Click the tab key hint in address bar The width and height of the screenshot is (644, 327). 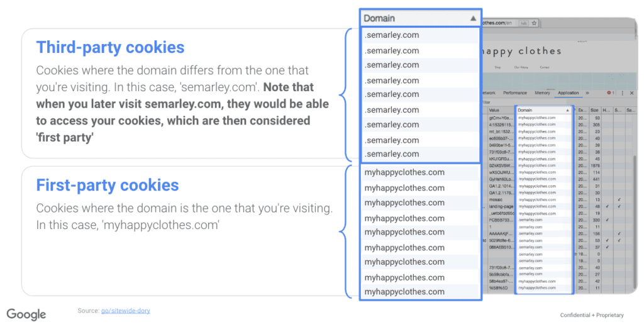[x=522, y=23]
